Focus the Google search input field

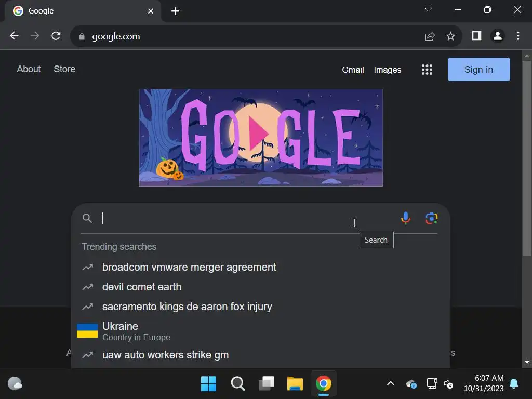248,218
